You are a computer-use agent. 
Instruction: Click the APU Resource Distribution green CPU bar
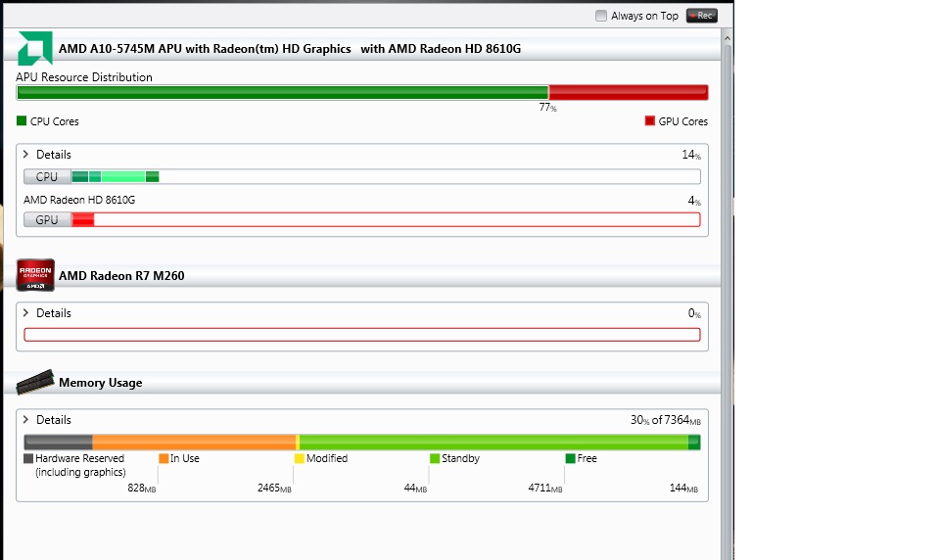point(283,92)
